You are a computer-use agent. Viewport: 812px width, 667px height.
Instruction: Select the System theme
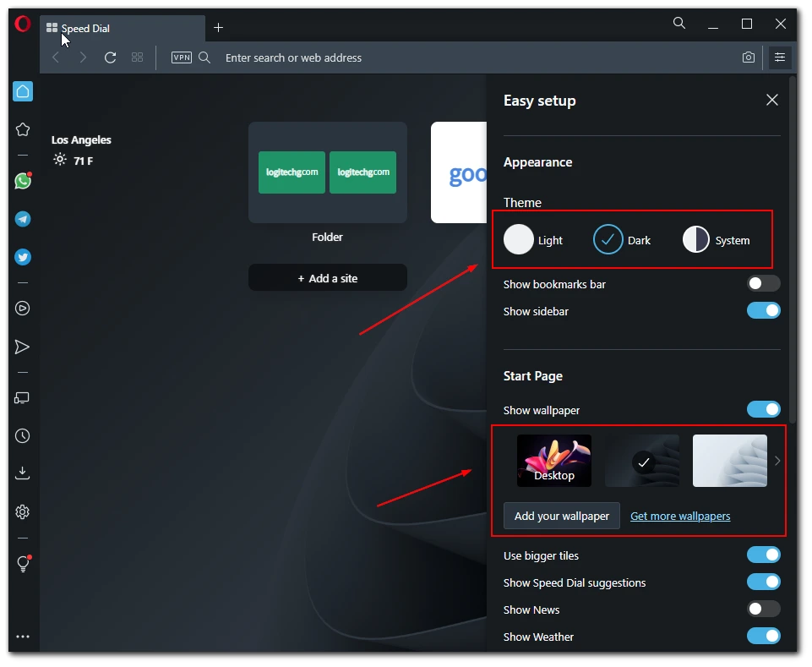[717, 240]
